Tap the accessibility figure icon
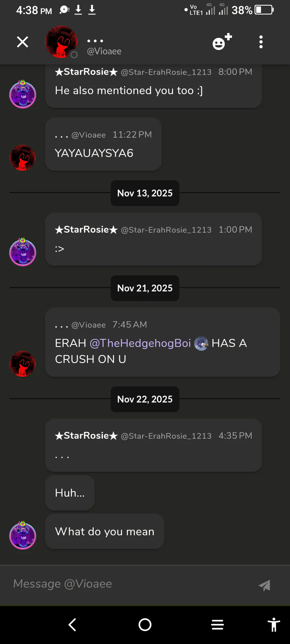This screenshot has height=644, width=290. (x=274, y=625)
